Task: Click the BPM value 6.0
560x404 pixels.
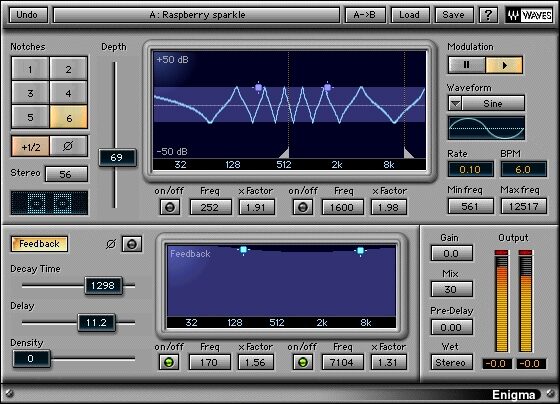Action: [x=523, y=169]
